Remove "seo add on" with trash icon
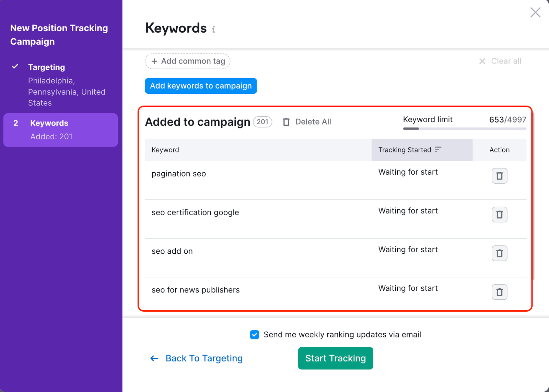The width and height of the screenshot is (549, 392). [x=499, y=253]
